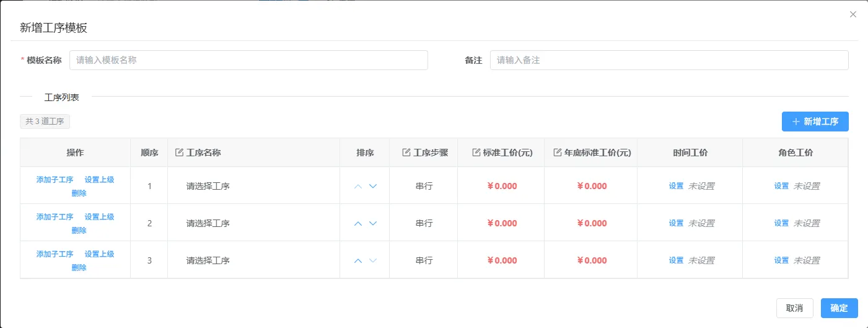The height and width of the screenshot is (328, 868).
Task: Click the edit icon beside 标准工价(元) header
Action: point(476,153)
